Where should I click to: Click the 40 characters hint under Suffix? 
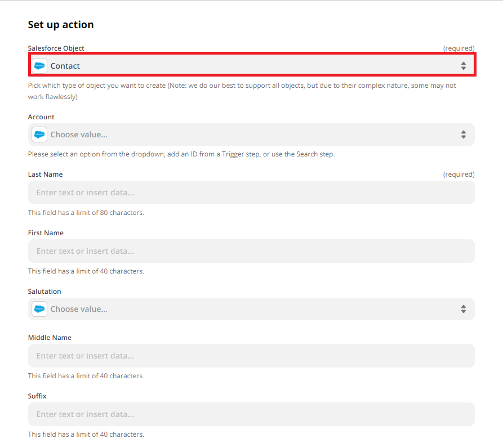coord(86,434)
